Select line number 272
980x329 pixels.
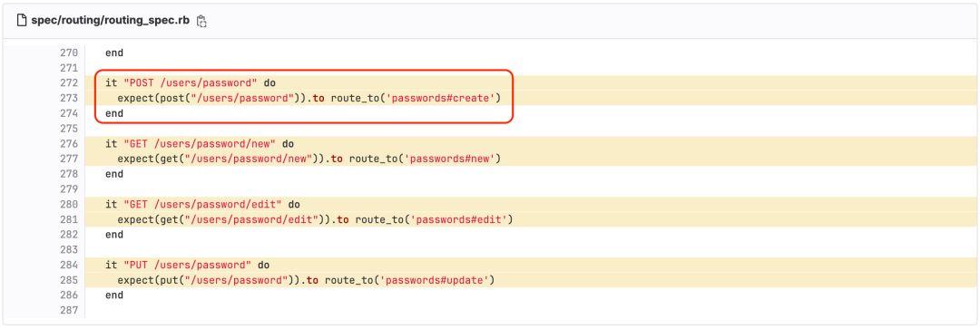(69, 83)
